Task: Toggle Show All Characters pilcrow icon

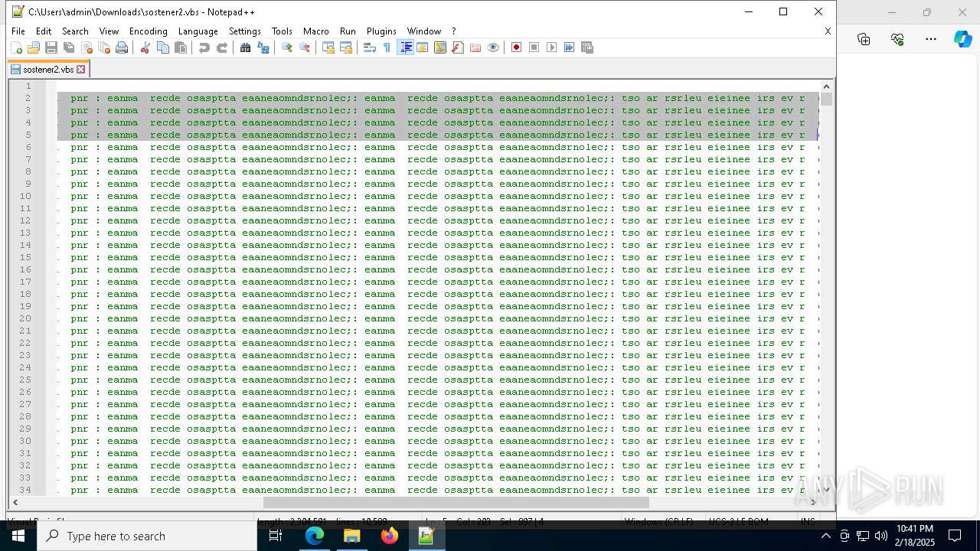Action: 387,47
